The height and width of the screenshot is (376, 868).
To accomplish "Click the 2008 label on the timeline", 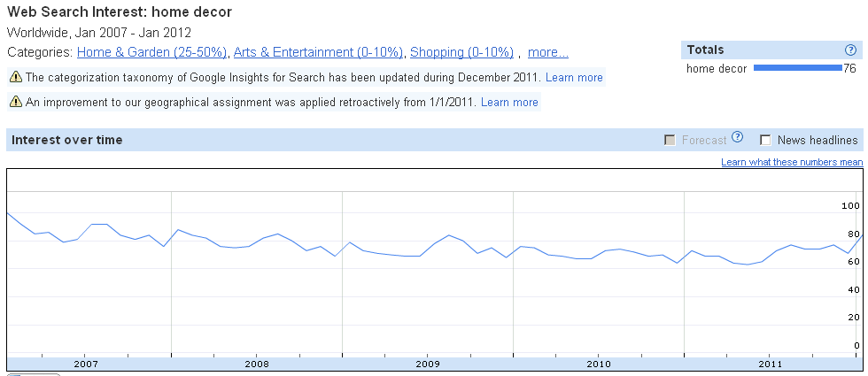I will (257, 364).
